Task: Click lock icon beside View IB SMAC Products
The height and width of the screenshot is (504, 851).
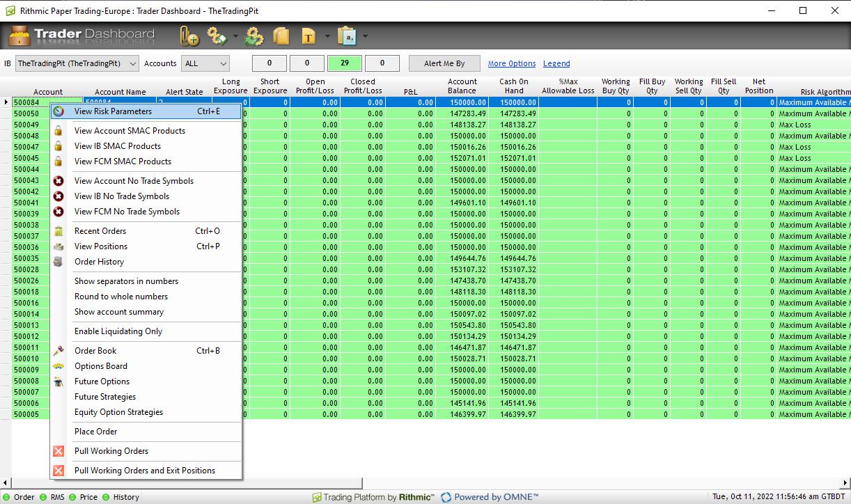Action: point(58,146)
